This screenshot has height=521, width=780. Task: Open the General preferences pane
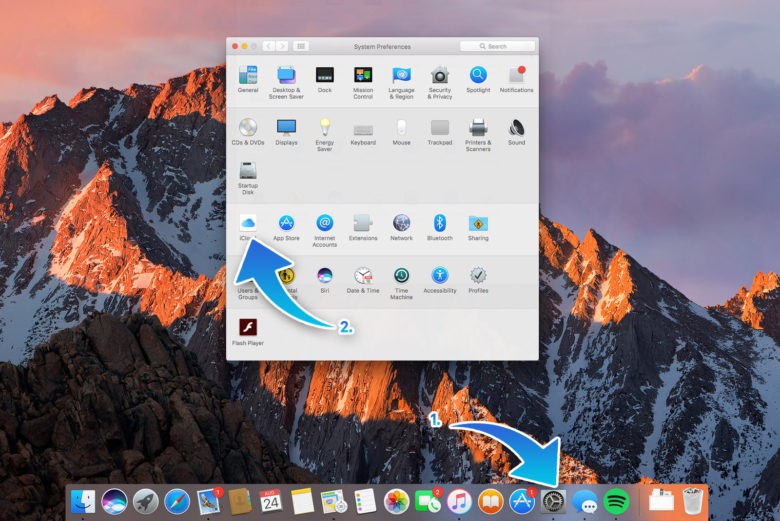point(248,76)
